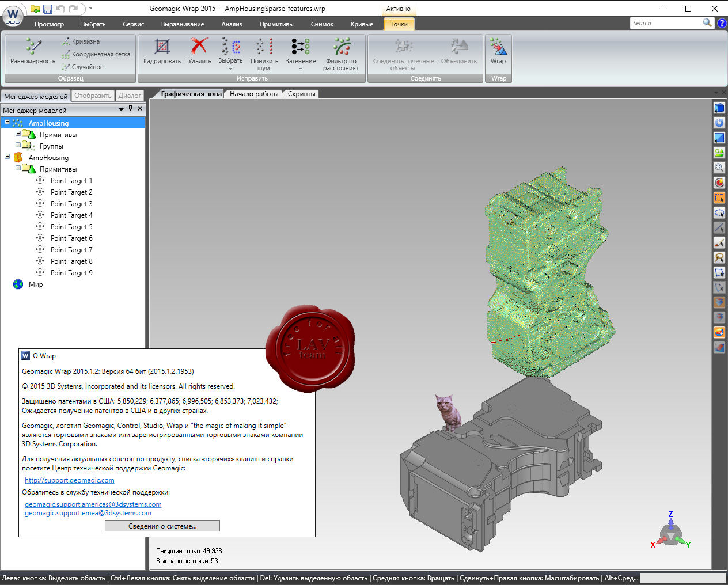Save file via quick-access floppy icon

coord(48,9)
